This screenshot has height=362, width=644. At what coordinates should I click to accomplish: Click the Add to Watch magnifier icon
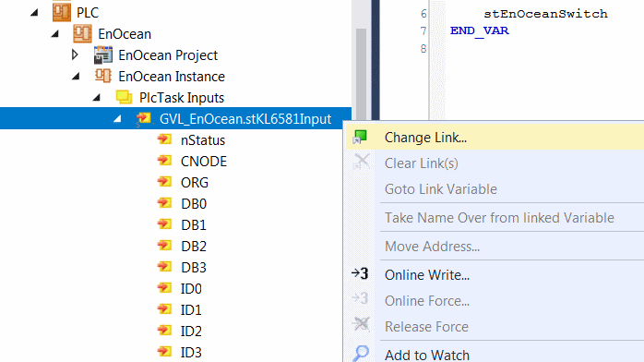[361, 354]
